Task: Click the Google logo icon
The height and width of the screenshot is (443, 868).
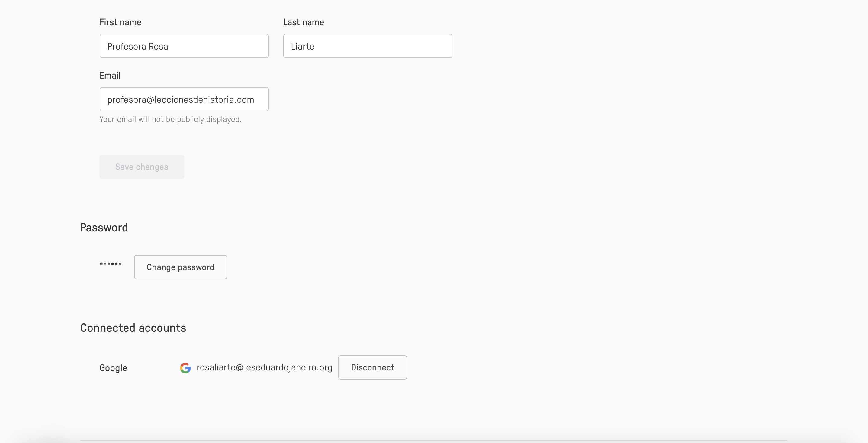Action: tap(185, 367)
